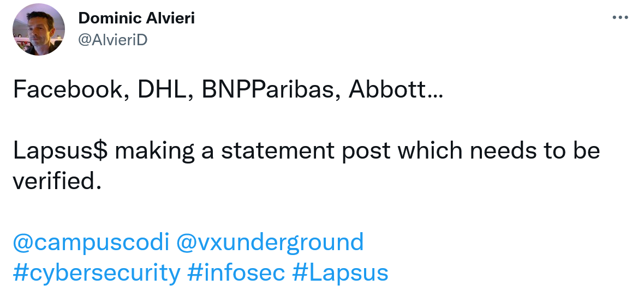Click the #Lapsus hashtag
Image resolution: width=644 pixels, height=291 pixels.
tap(341, 272)
